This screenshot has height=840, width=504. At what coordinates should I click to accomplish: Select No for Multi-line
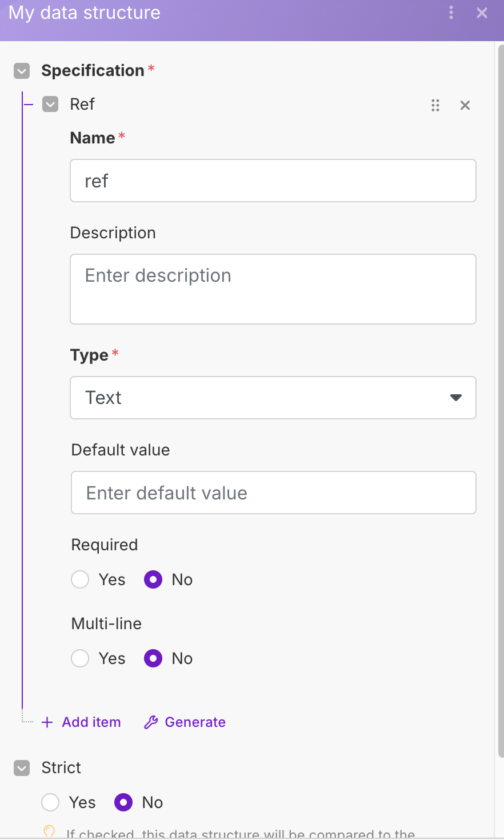(153, 658)
